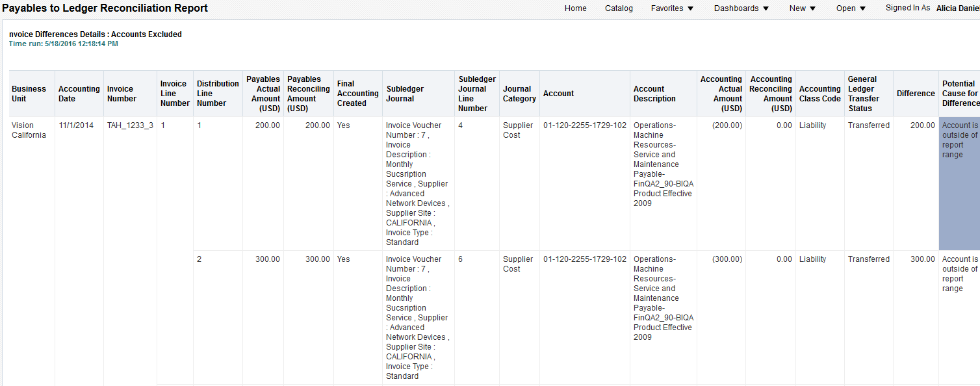Viewport: 980px width, 386px height.
Task: Open the Catalog link
Action: click(x=619, y=8)
